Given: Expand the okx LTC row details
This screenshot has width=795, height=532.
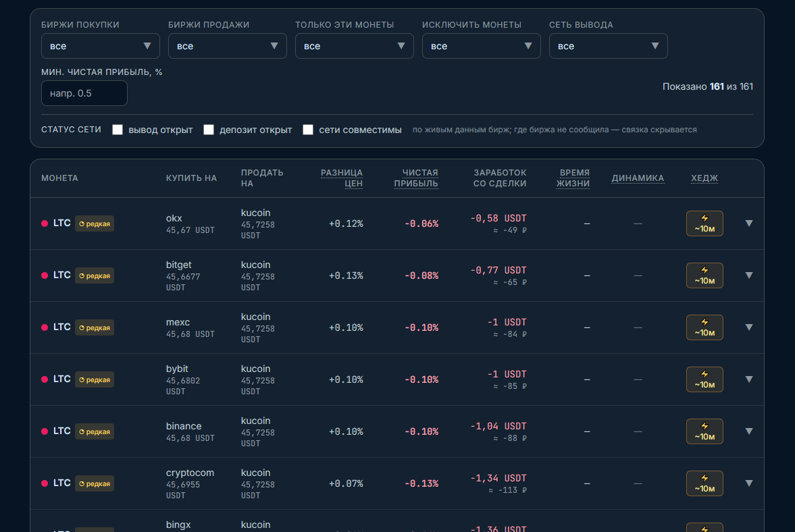Looking at the screenshot, I should pos(749,223).
